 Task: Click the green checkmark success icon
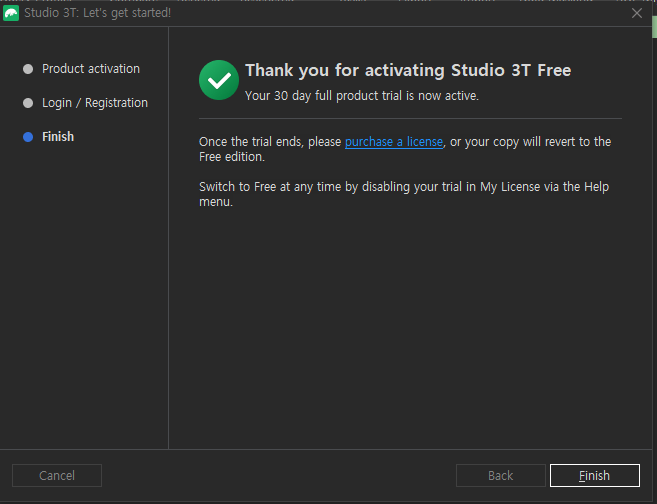[x=219, y=80]
